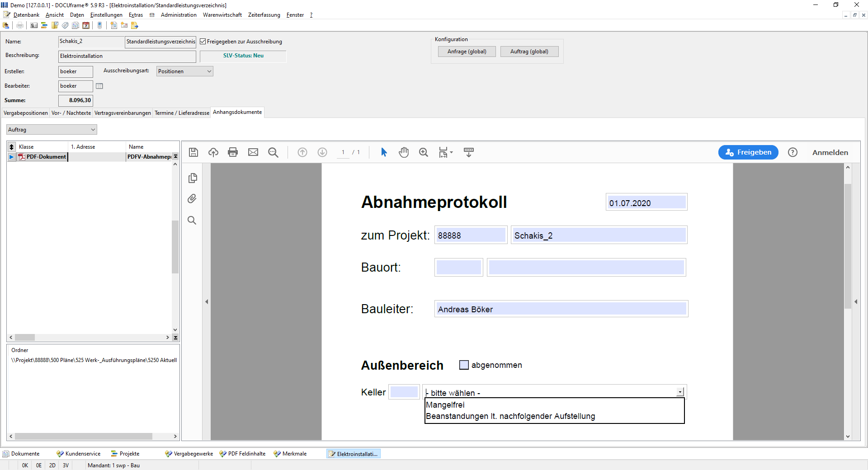Go to previous page arrow in PDF viewer

point(302,152)
